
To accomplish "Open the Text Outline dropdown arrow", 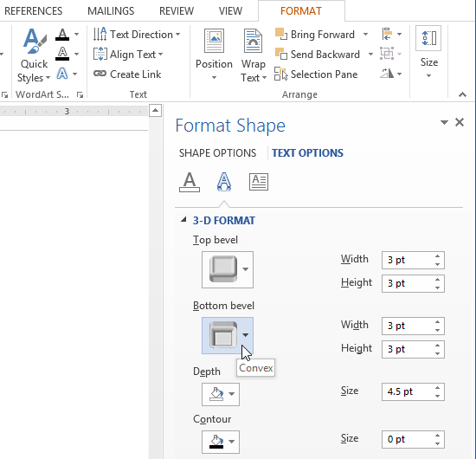I will [76, 54].
